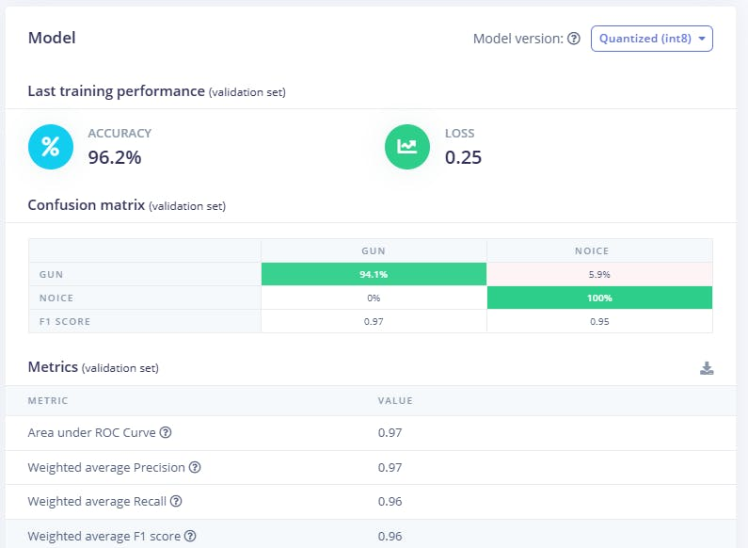Image resolution: width=748 pixels, height=548 pixels.
Task: Click help icon for Weighted average Precision
Action: 195,467
